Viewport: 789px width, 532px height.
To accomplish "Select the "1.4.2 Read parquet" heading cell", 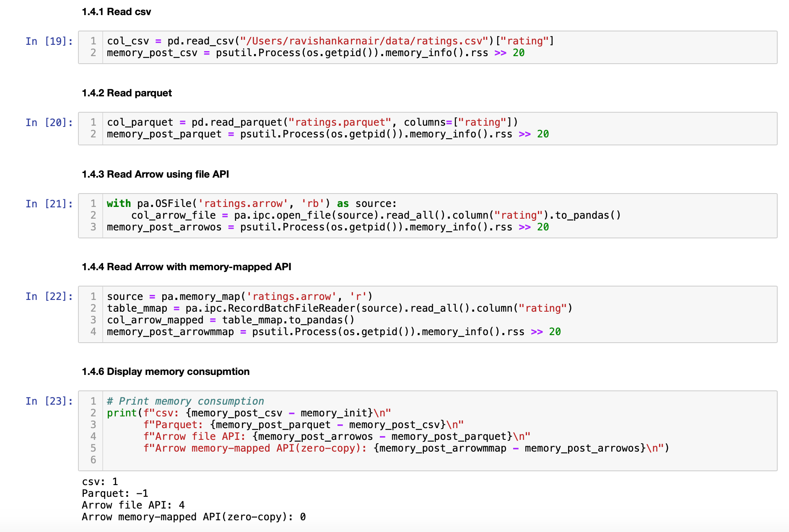I will [x=127, y=93].
